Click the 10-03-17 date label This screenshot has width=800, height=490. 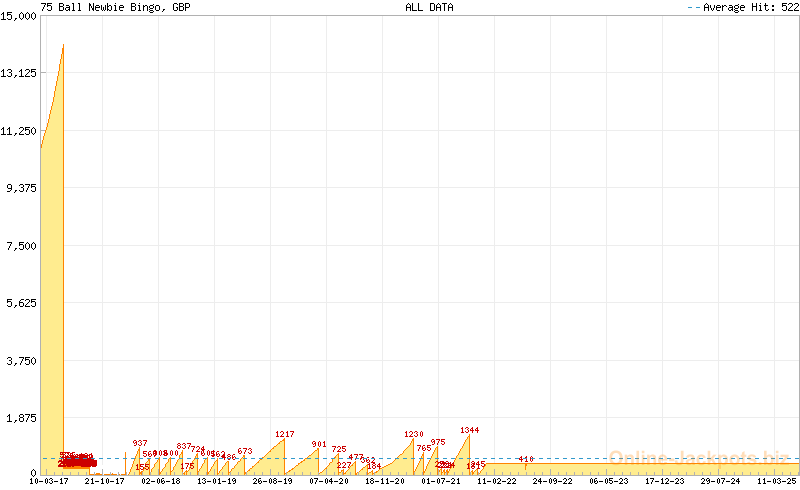tap(49, 481)
